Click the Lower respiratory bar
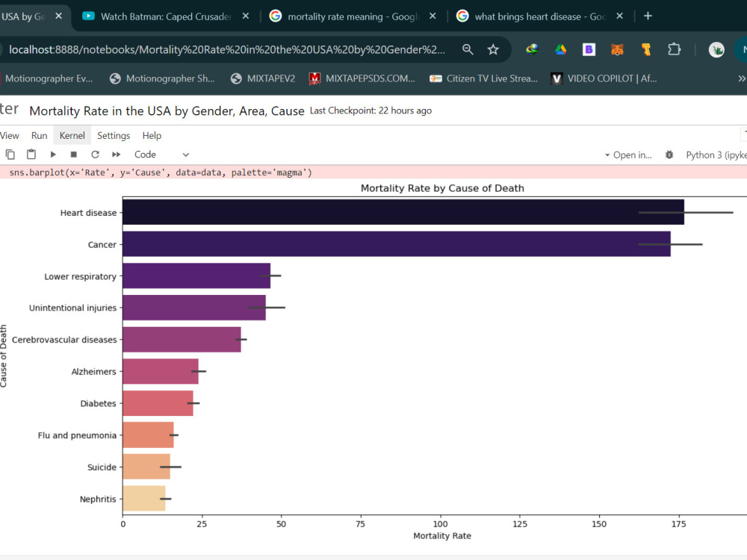Image resolution: width=747 pixels, height=560 pixels. click(196, 276)
